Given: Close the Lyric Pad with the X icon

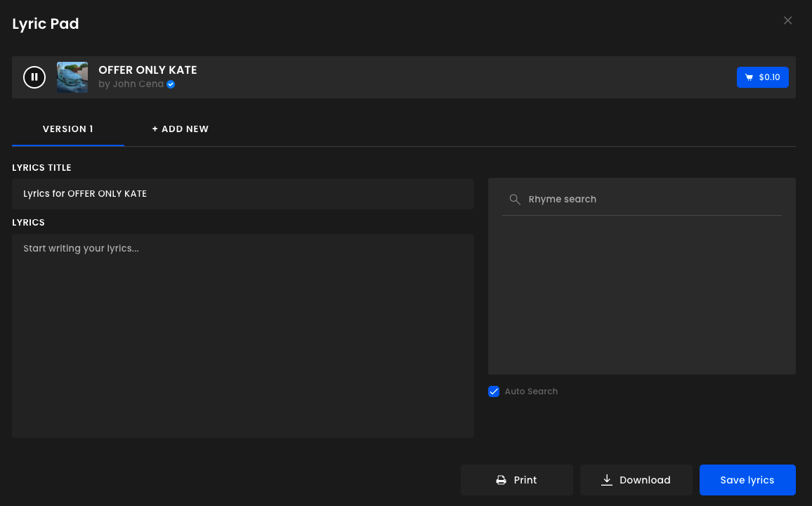Looking at the screenshot, I should 787,20.
